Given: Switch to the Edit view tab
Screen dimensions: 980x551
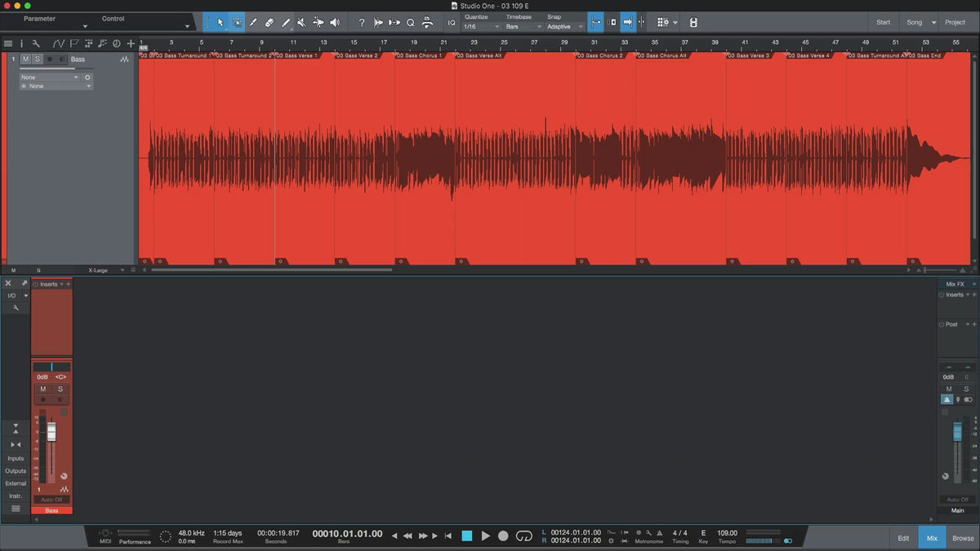Looking at the screenshot, I should pyautogui.click(x=903, y=538).
